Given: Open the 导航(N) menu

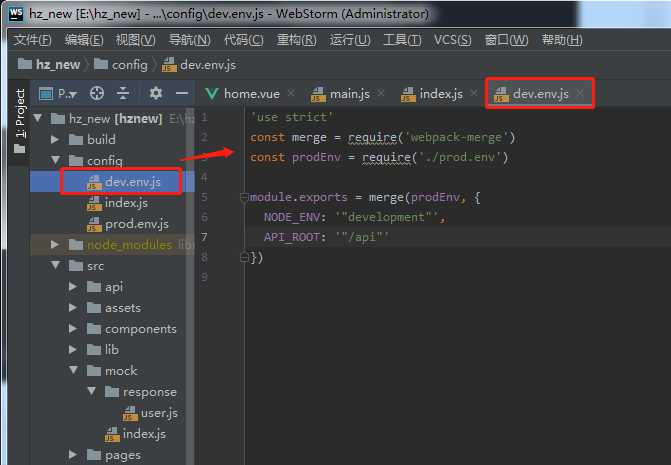Looking at the screenshot, I should pos(190,40).
